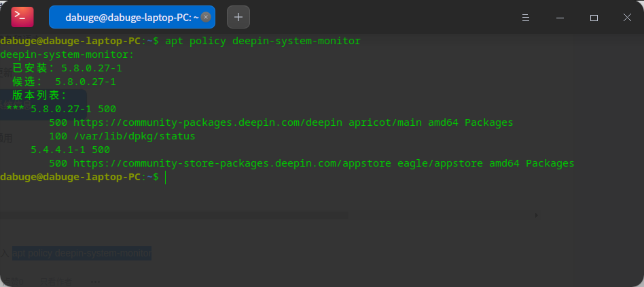The image size is (644, 287).
Task: Close the terminal window
Action: click(627, 17)
